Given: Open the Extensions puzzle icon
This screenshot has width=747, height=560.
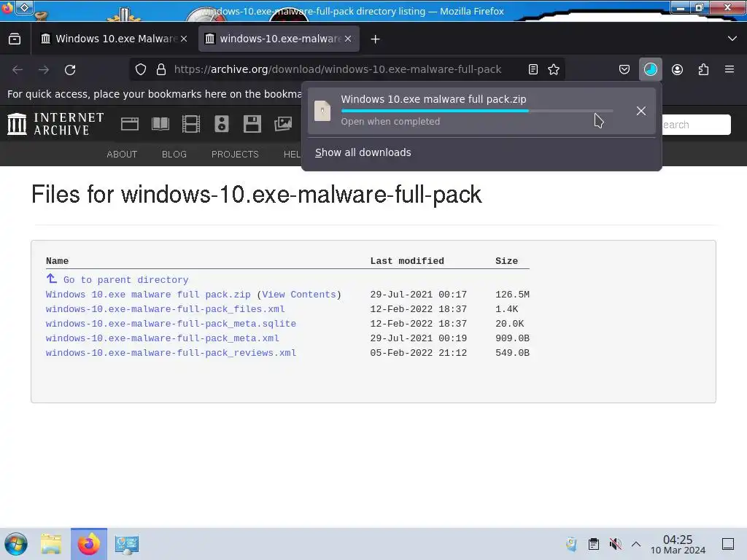Looking at the screenshot, I should 703,69.
